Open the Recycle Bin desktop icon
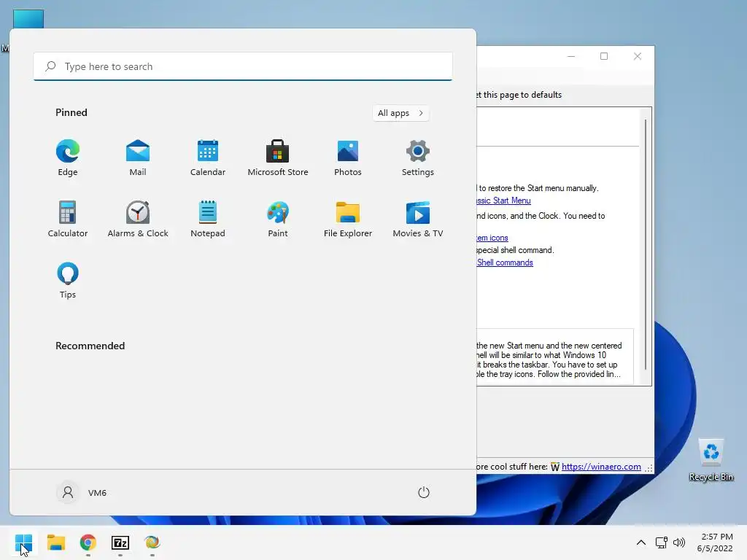The width and height of the screenshot is (747, 560). pos(711,460)
